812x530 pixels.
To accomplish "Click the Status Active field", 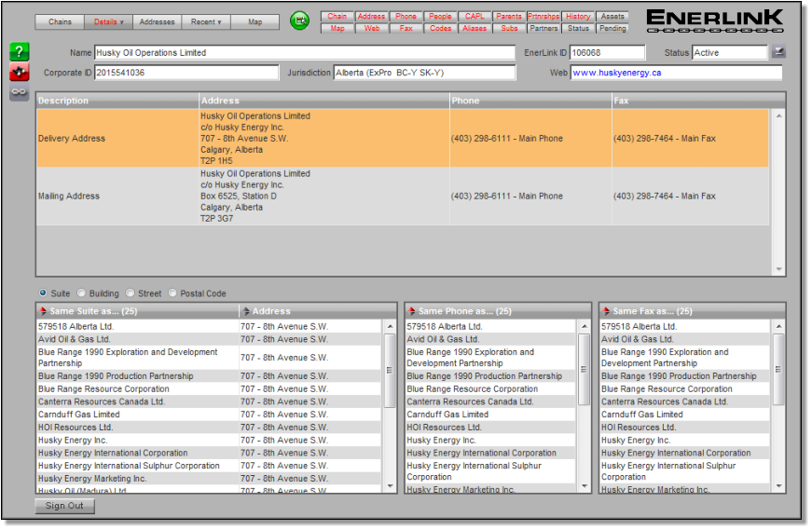I will click(x=730, y=52).
